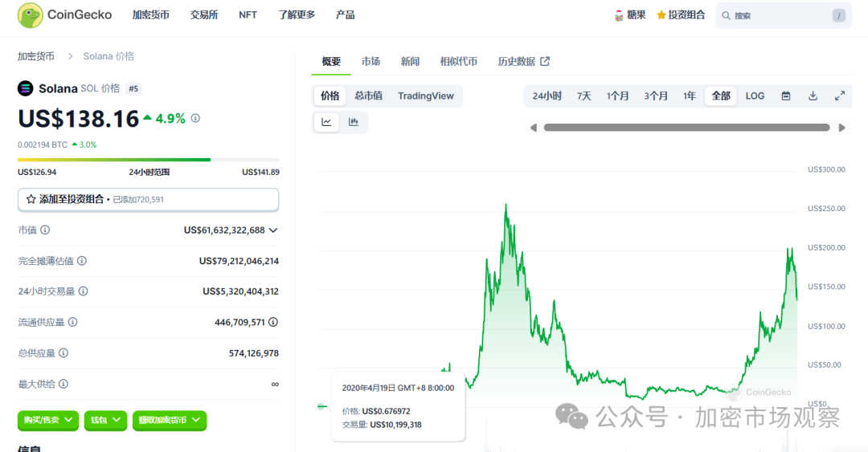Click the search magnifier icon
Image resolution: width=868 pixels, height=452 pixels.
(726, 15)
